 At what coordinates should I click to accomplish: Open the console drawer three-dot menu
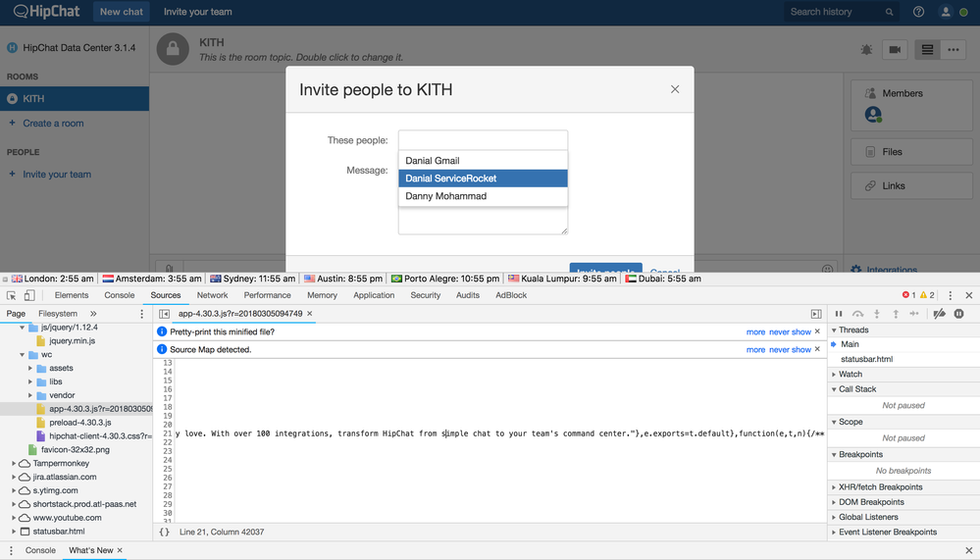[x=11, y=550]
